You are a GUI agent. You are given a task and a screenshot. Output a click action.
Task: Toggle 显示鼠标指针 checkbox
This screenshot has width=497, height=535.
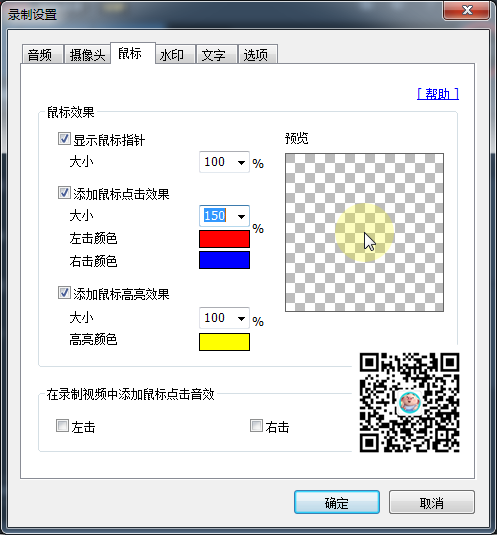(64, 139)
